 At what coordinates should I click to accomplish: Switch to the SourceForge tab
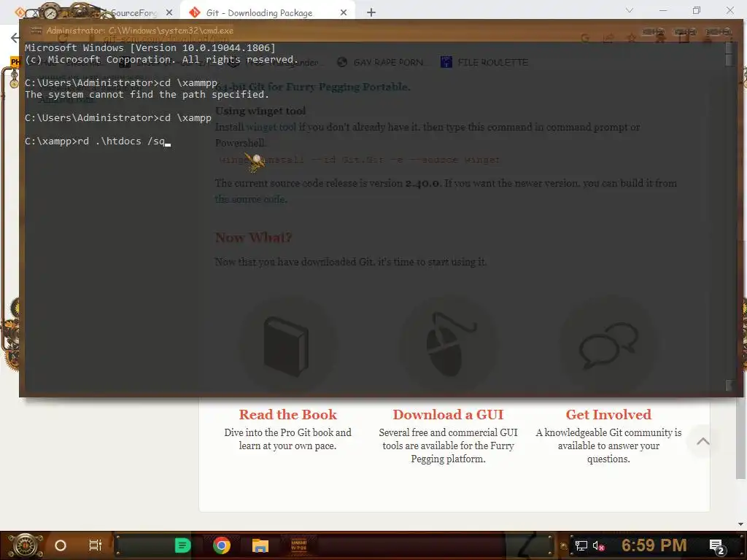[133, 13]
